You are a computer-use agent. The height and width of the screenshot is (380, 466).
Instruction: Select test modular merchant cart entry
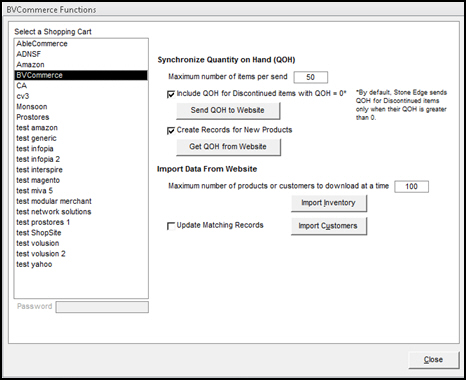click(x=81, y=201)
